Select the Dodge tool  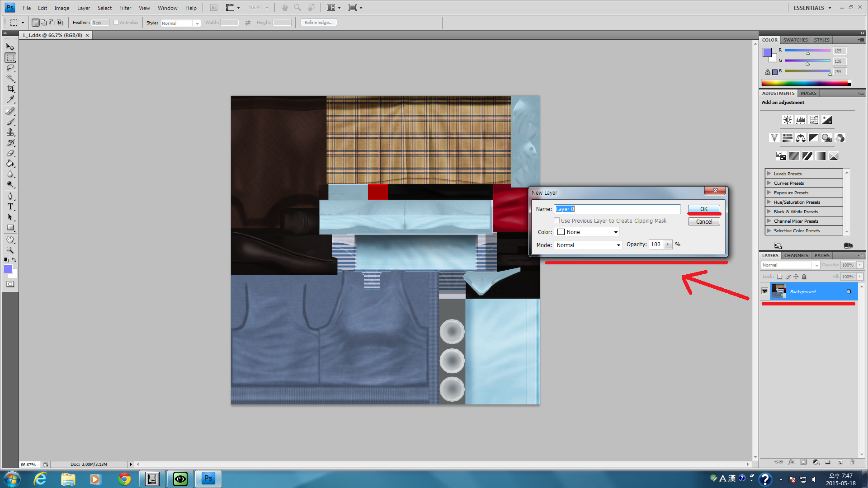pos(10,184)
